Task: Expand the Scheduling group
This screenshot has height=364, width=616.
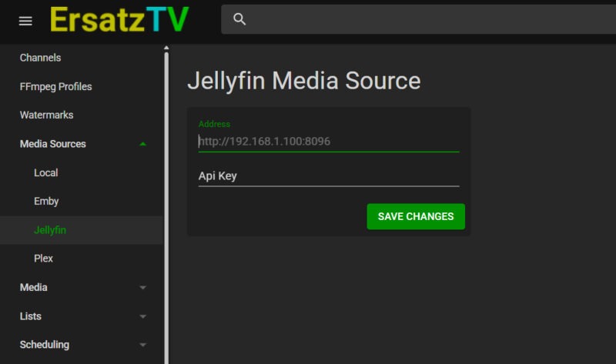Action: (x=82, y=345)
